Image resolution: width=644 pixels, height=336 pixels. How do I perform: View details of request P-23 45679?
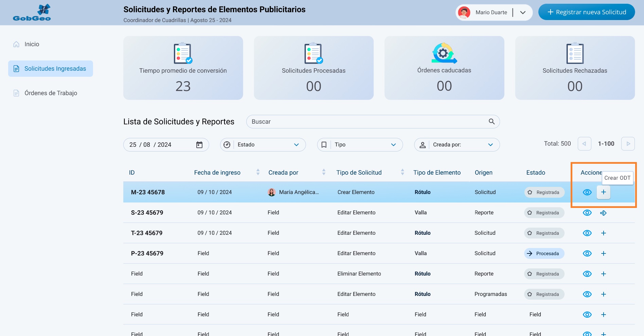587,253
